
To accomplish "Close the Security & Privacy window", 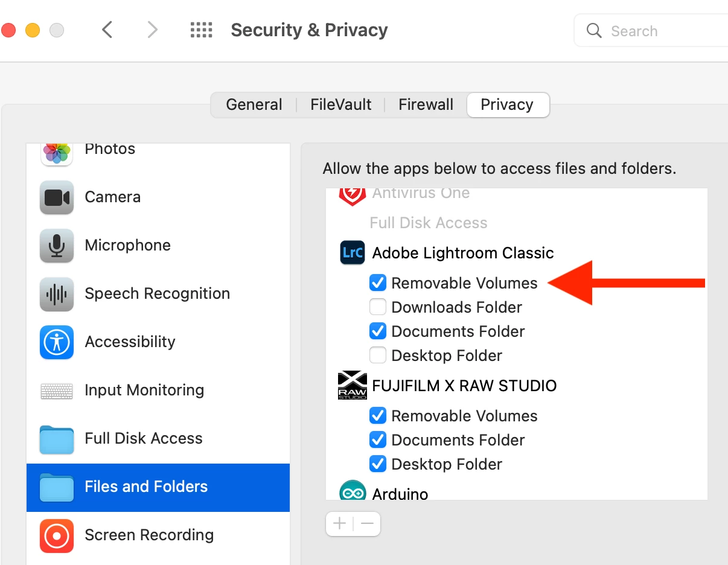I will [8, 30].
